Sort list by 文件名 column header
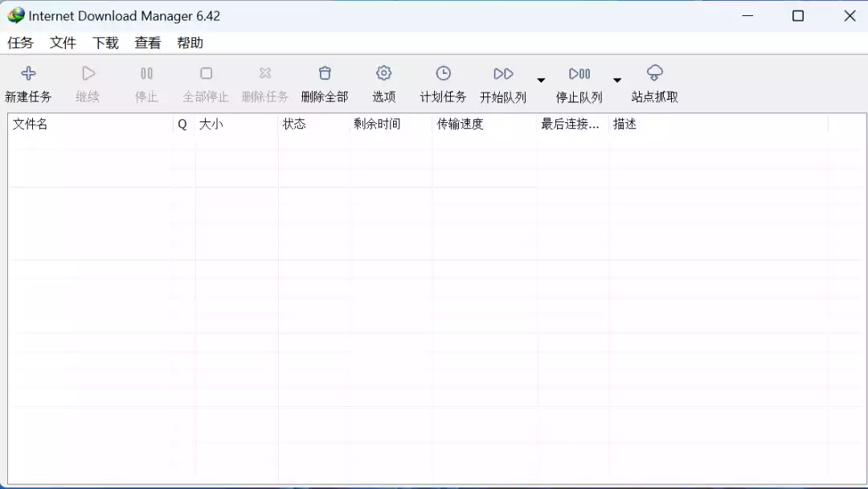This screenshot has height=489, width=868. pos(31,125)
